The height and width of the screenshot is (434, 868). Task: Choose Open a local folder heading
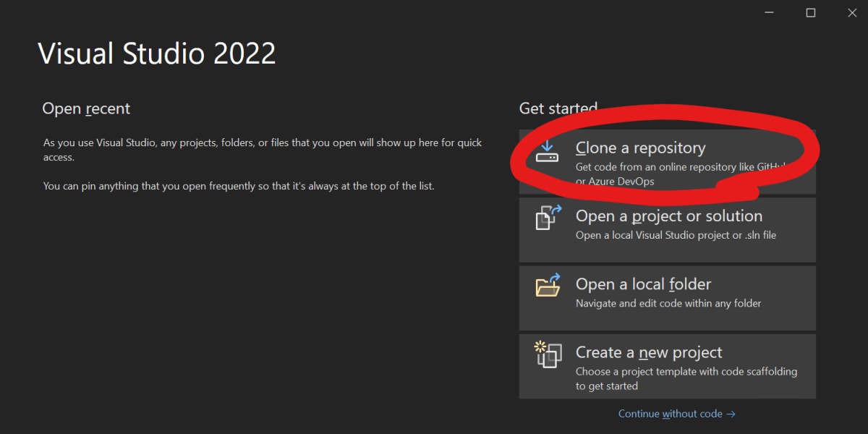(643, 284)
